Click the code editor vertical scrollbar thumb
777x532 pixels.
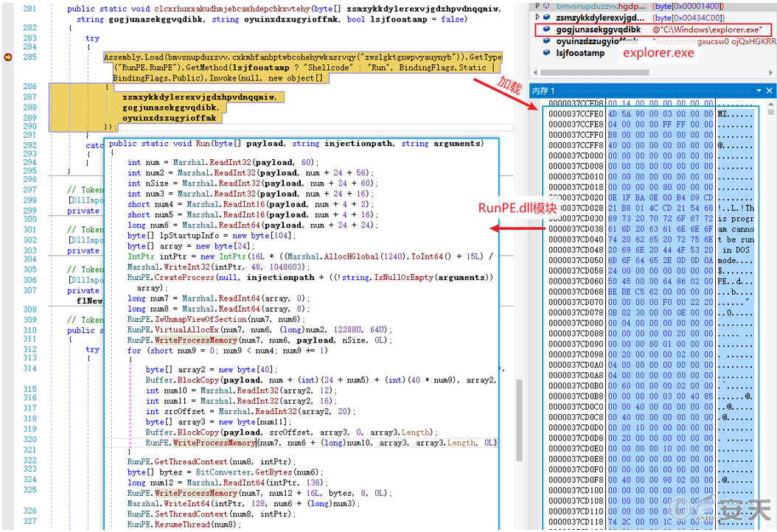tap(519, 420)
